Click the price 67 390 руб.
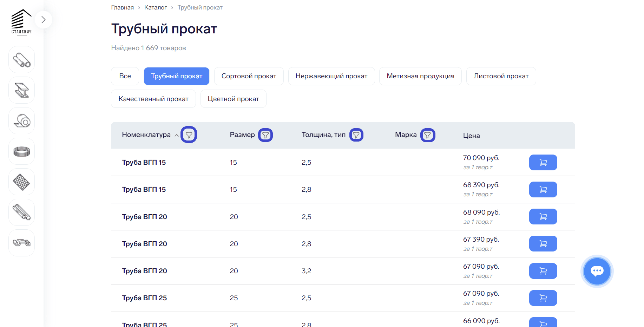This screenshot has height=327, width=644. pyautogui.click(x=481, y=240)
